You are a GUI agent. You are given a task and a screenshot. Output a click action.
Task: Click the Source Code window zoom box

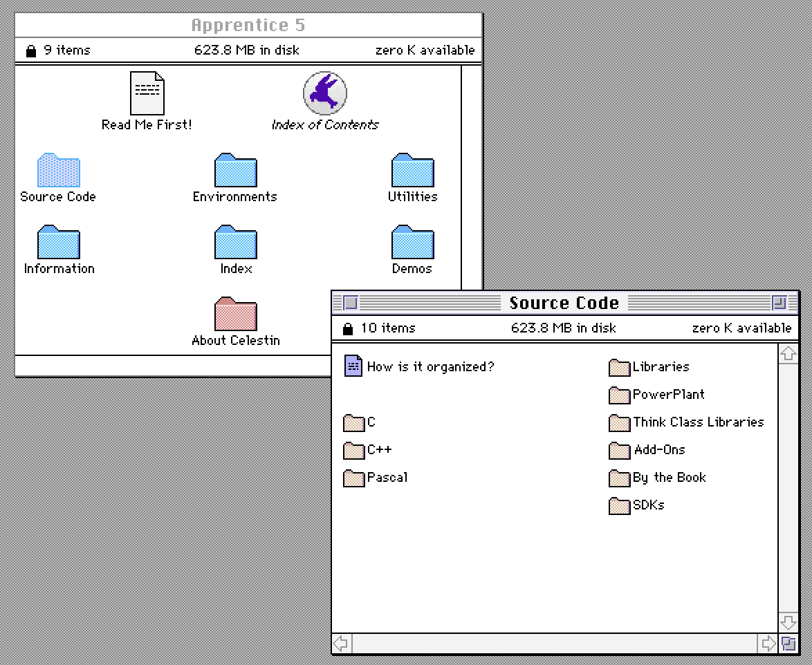[x=779, y=303]
